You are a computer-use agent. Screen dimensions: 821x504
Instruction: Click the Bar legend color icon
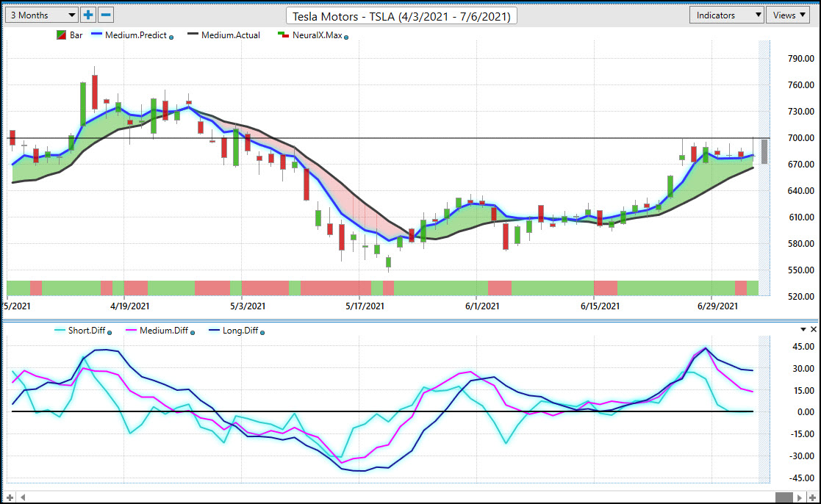pos(61,35)
